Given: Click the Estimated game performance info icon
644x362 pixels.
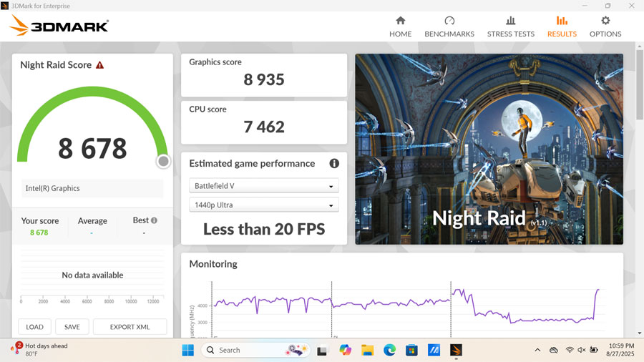Looking at the screenshot, I should pyautogui.click(x=333, y=164).
